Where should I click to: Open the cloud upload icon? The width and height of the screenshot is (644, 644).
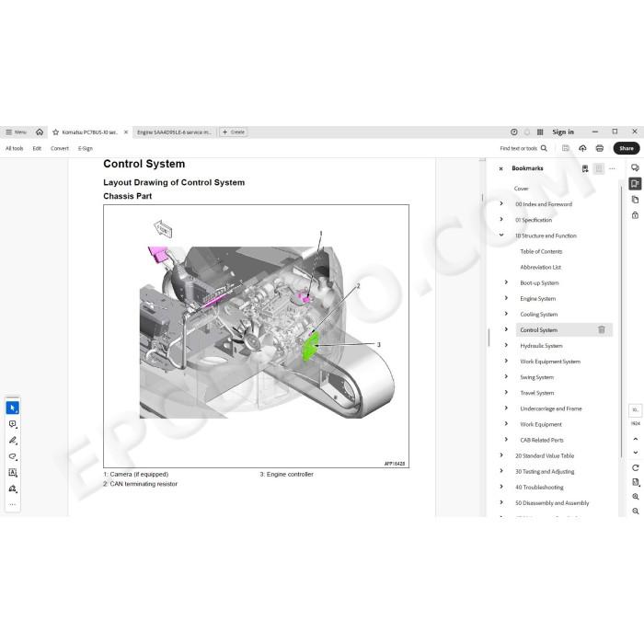[x=582, y=148]
